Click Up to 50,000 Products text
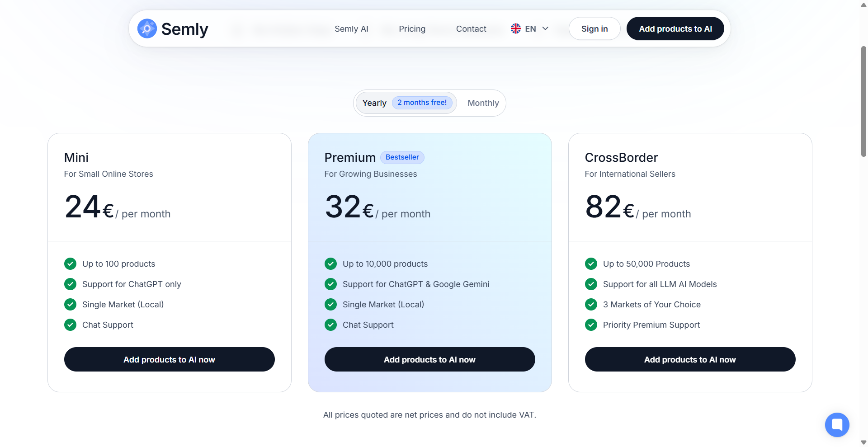Screen dimensions: 868x447 (x=646, y=264)
